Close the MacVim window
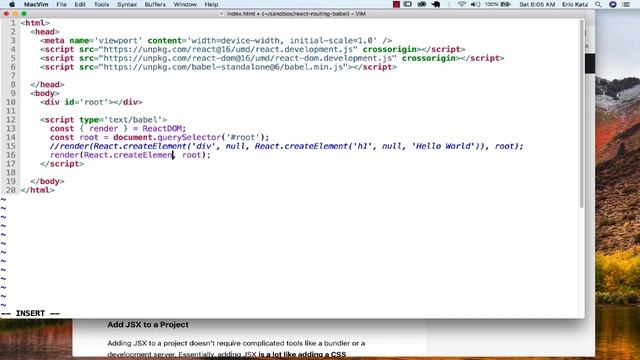Viewport: 640px width, 360px height. coord(6,13)
